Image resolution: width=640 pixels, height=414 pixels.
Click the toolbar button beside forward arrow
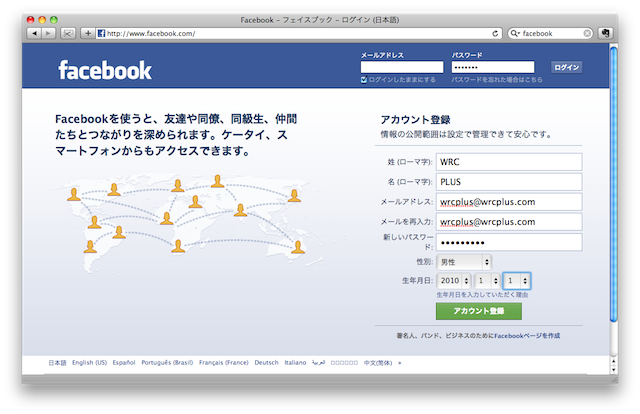(68, 33)
